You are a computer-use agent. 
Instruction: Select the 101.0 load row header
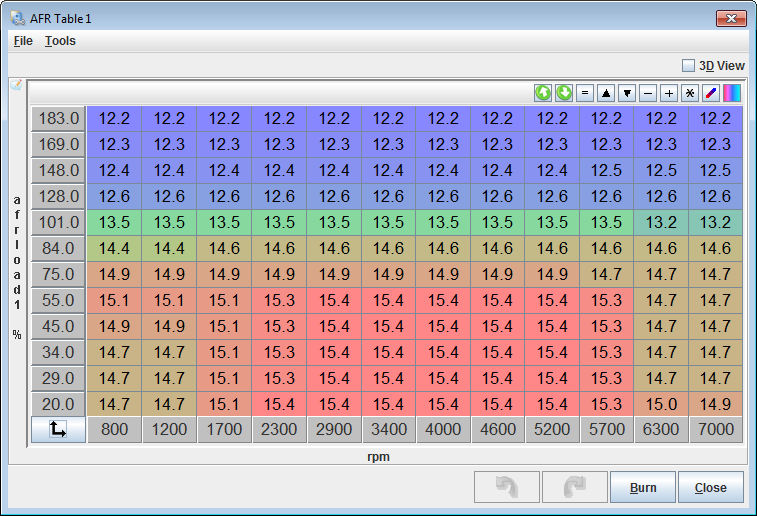(57, 222)
